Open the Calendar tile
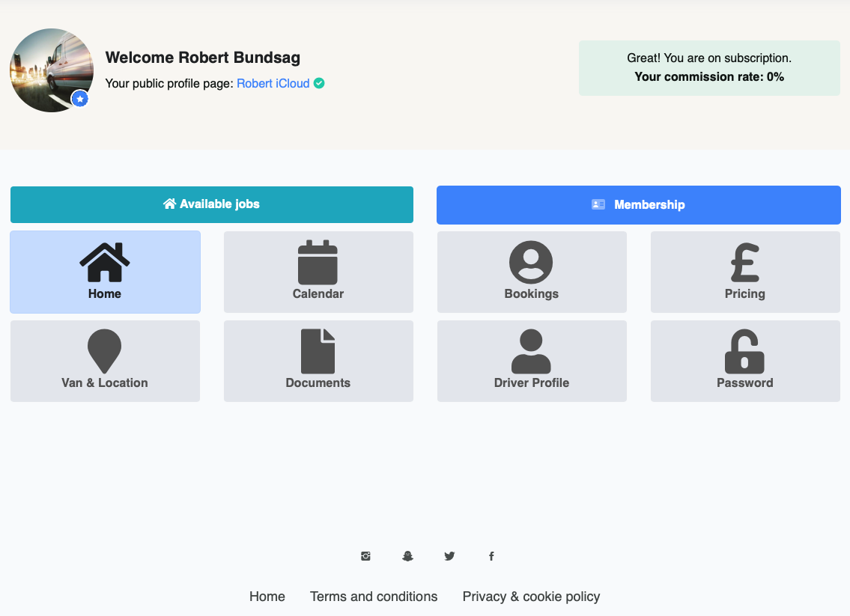The image size is (850, 616). (318, 272)
